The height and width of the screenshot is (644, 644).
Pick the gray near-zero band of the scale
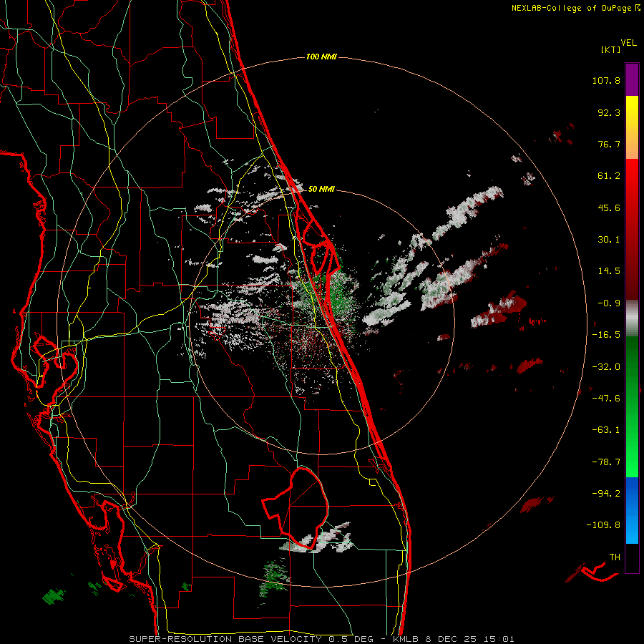click(632, 318)
